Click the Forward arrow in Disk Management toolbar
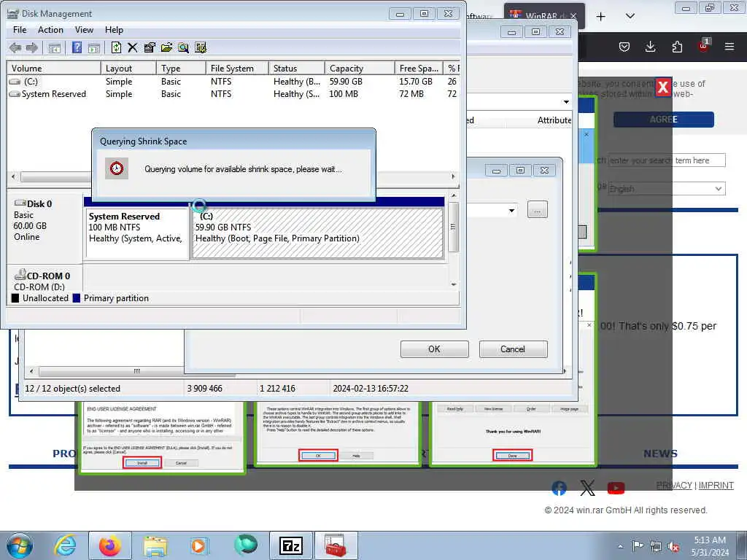This screenshot has height=560, width=747. pos(32,47)
